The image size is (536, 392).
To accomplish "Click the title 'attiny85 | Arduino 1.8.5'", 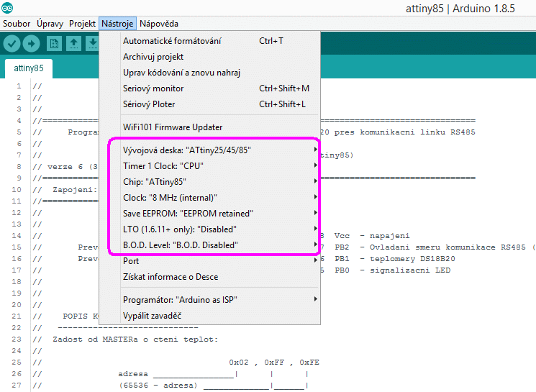I will pyautogui.click(x=460, y=9).
